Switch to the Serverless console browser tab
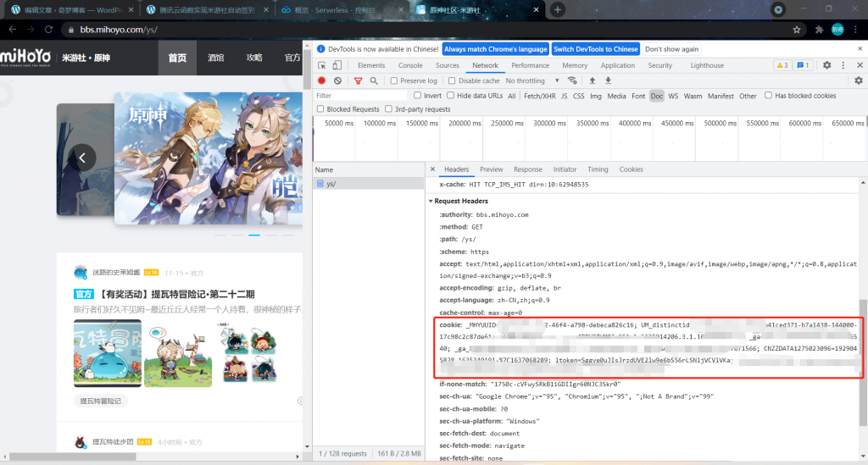Image resolution: width=868 pixels, height=465 pixels. (x=342, y=9)
